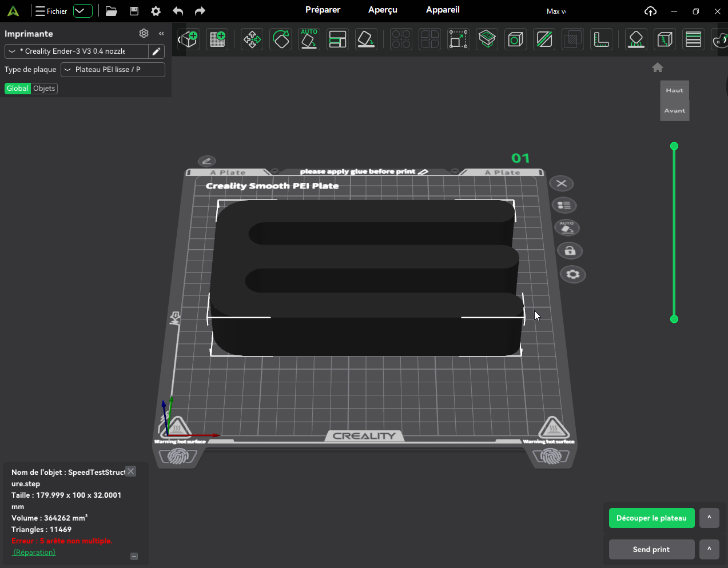Click the top handle of the layer slider

click(674, 146)
